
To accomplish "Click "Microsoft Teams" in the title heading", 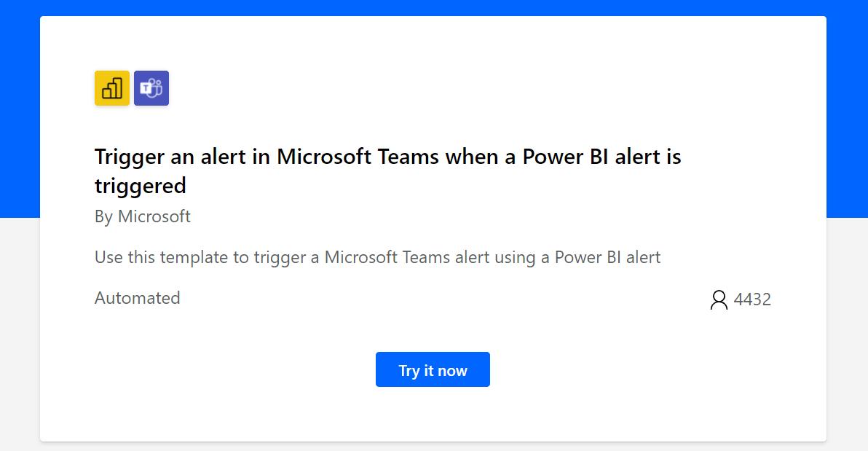I will click(x=358, y=157).
